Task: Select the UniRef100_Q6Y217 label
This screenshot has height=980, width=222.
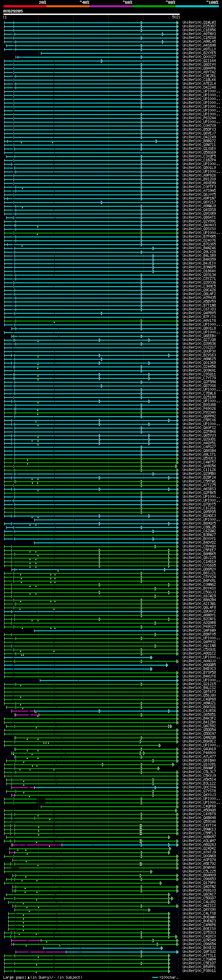Action: tap(199, 202)
